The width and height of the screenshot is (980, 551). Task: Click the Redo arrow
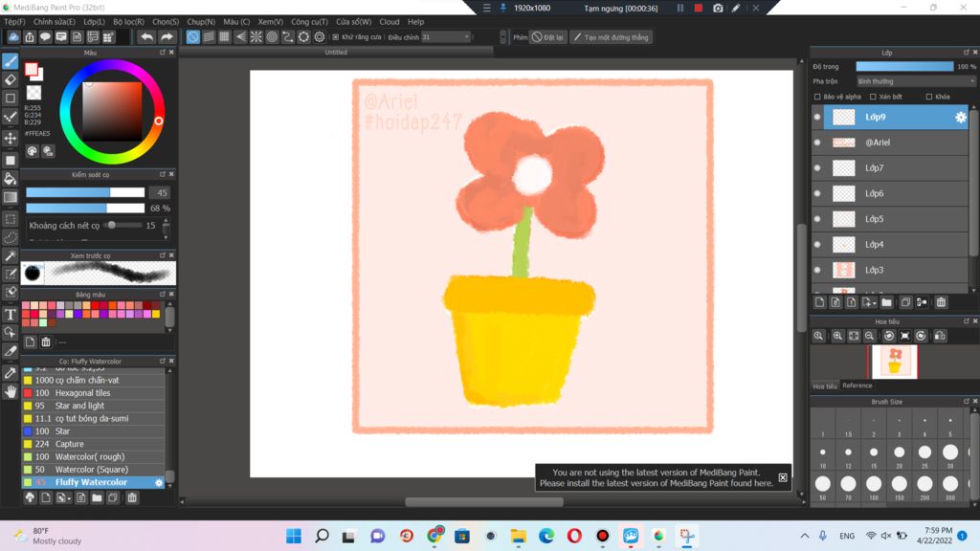[167, 37]
